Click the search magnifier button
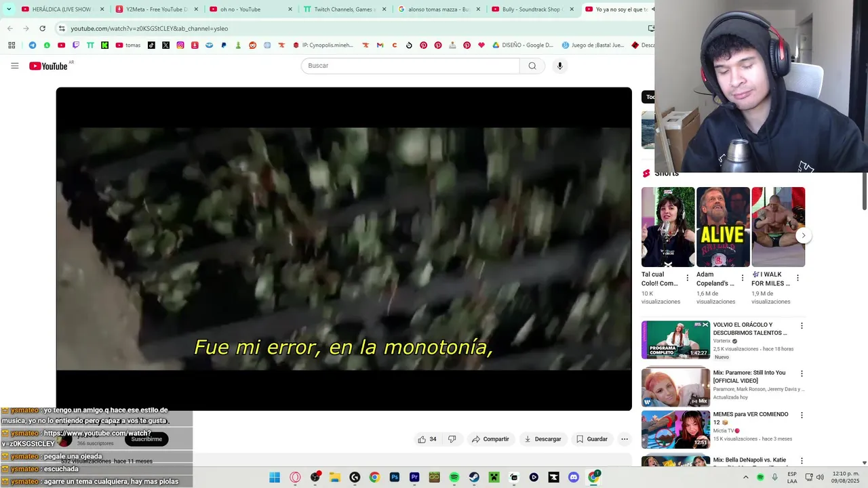Screen dimensions: 868x488 point(532,66)
